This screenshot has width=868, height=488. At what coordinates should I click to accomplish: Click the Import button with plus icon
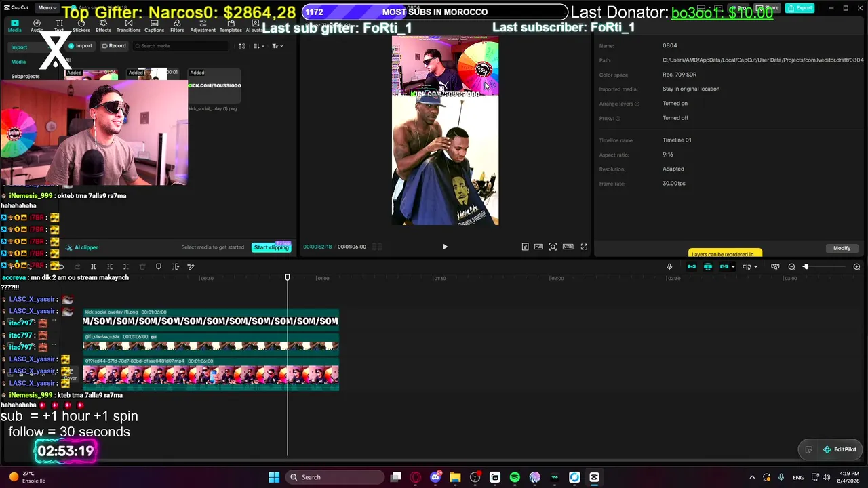[80, 46]
